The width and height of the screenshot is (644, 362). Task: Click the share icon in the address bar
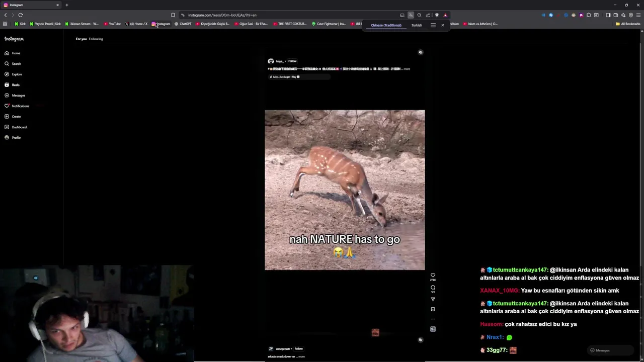click(428, 15)
